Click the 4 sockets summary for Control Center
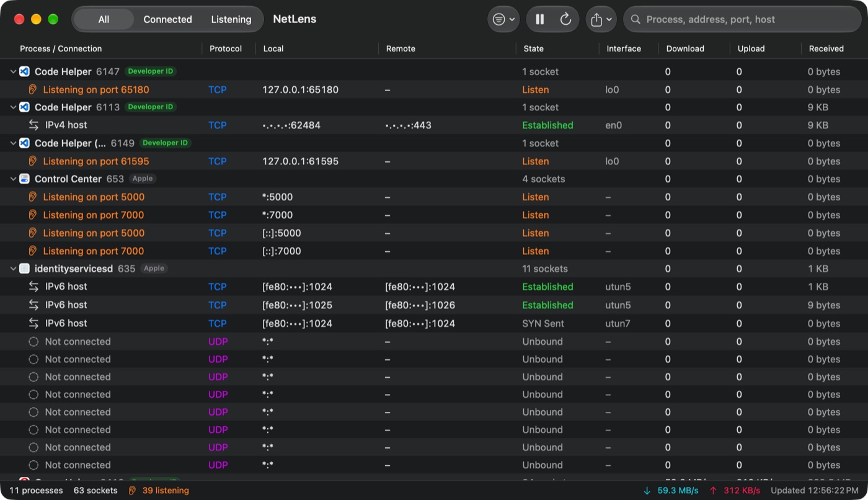This screenshot has height=500, width=868. point(544,179)
